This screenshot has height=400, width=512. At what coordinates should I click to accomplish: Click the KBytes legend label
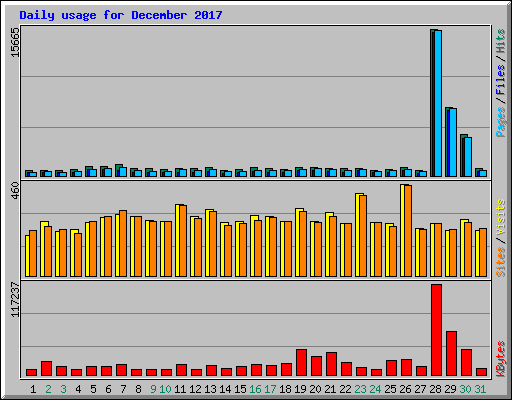coord(501,359)
